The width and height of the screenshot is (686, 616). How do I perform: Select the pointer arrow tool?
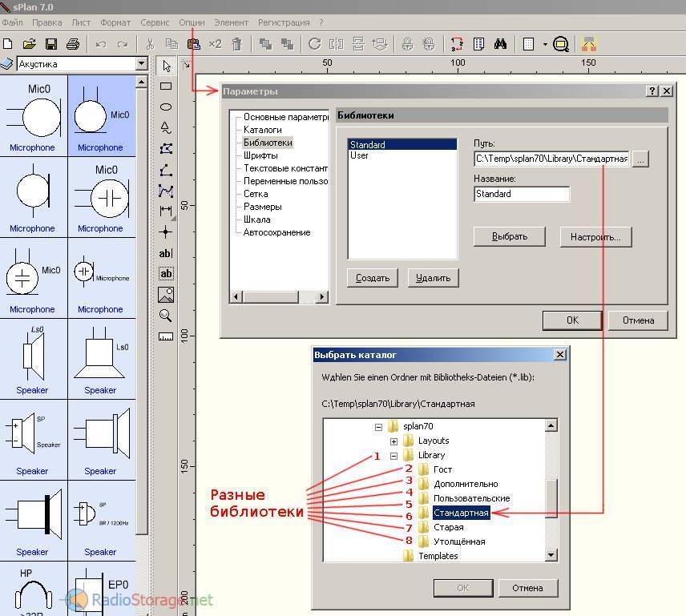tap(166, 66)
